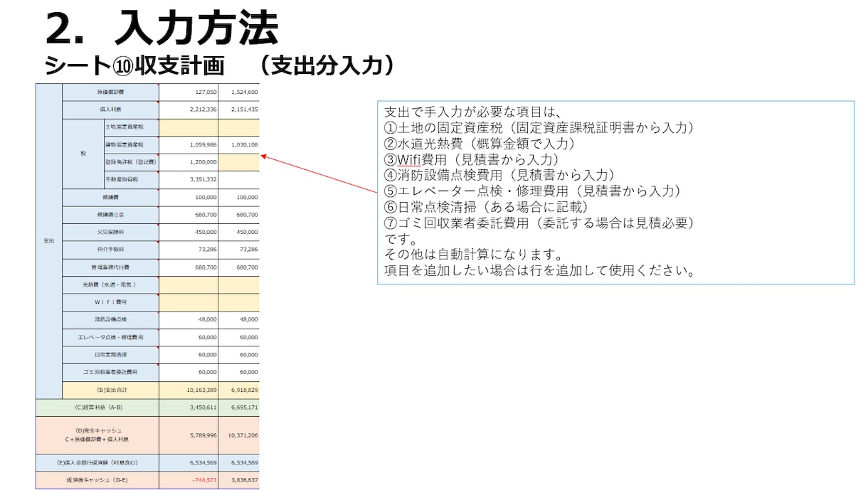Click the heading line 支出で手入力が必要な項目は、

(473, 112)
